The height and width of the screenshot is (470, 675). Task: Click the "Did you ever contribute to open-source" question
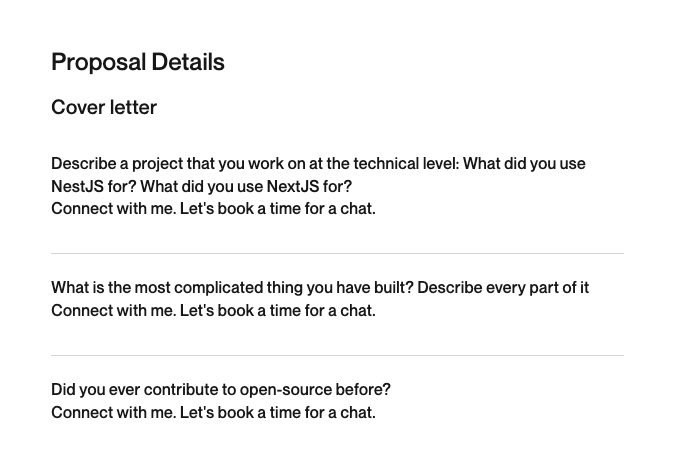(x=221, y=390)
